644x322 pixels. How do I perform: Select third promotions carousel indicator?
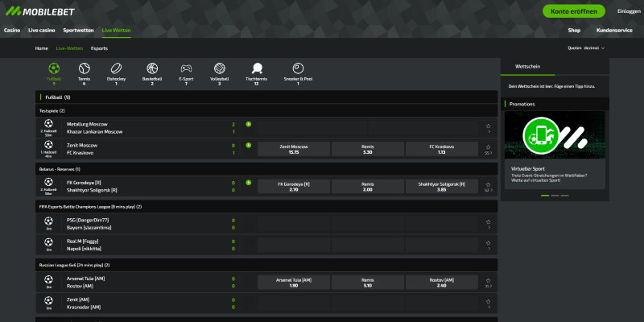[565, 196]
